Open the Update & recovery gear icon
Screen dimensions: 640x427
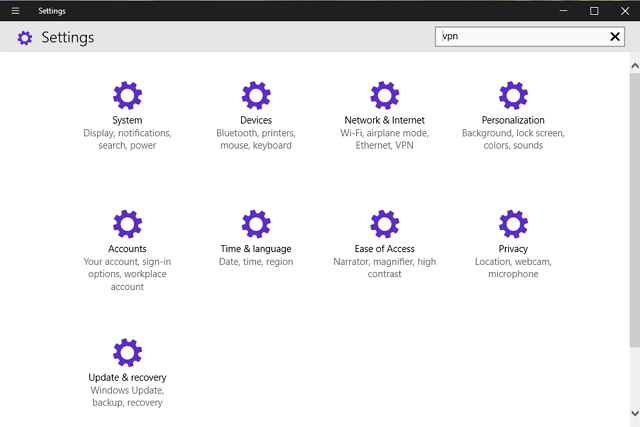click(127, 353)
